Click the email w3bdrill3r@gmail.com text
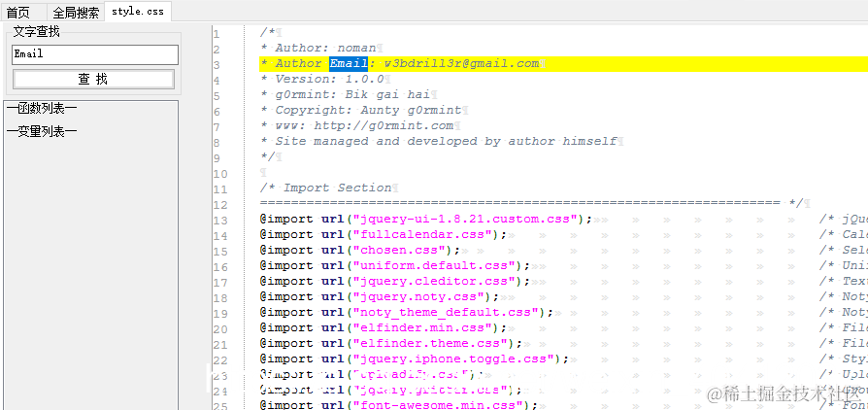The height and width of the screenshot is (410, 868). click(462, 64)
